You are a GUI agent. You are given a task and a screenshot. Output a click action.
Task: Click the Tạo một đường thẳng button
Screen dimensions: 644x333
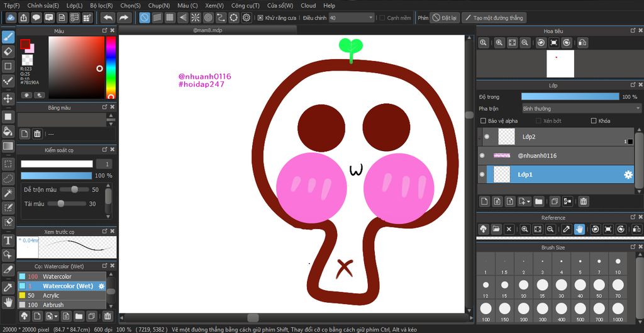[x=493, y=18]
